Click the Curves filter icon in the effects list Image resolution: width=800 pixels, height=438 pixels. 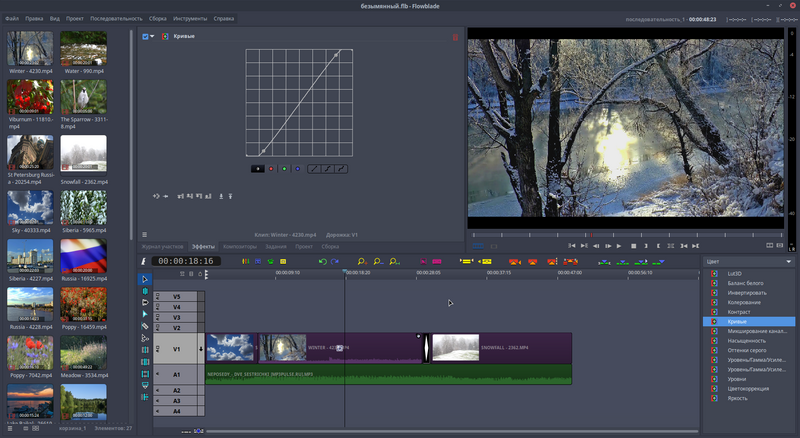click(x=714, y=321)
